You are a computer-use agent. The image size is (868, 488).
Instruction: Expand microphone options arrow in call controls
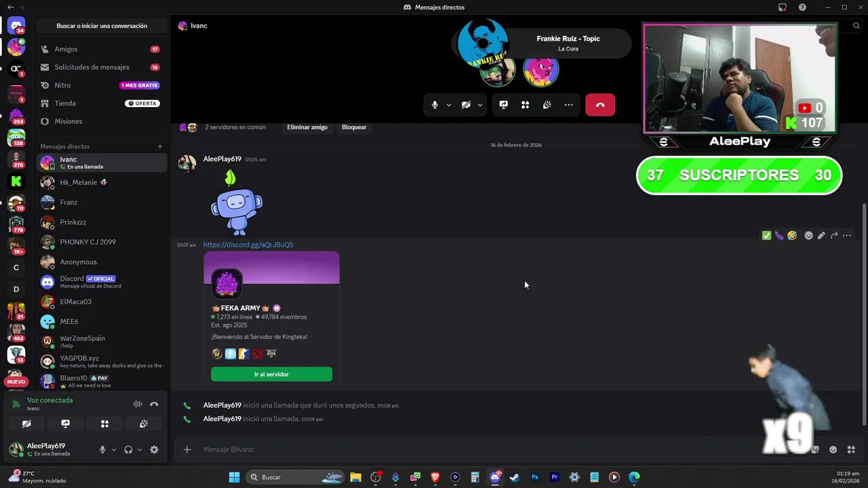click(448, 105)
